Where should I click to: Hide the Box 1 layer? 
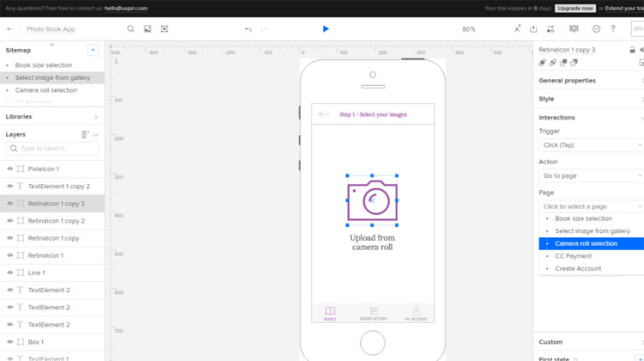pyautogui.click(x=9, y=342)
